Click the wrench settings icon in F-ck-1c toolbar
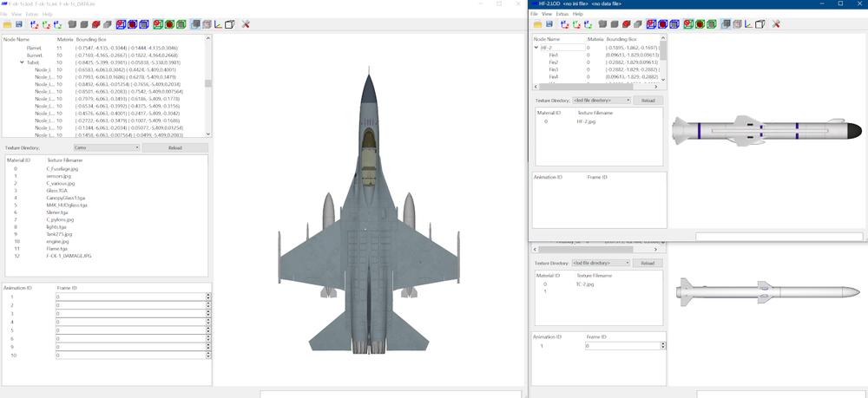 click(x=246, y=24)
